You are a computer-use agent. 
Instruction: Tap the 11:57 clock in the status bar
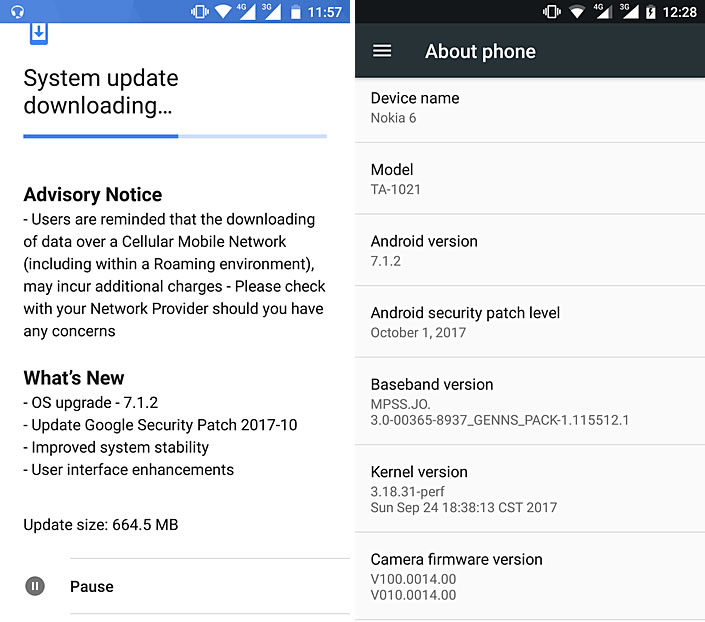(x=325, y=12)
